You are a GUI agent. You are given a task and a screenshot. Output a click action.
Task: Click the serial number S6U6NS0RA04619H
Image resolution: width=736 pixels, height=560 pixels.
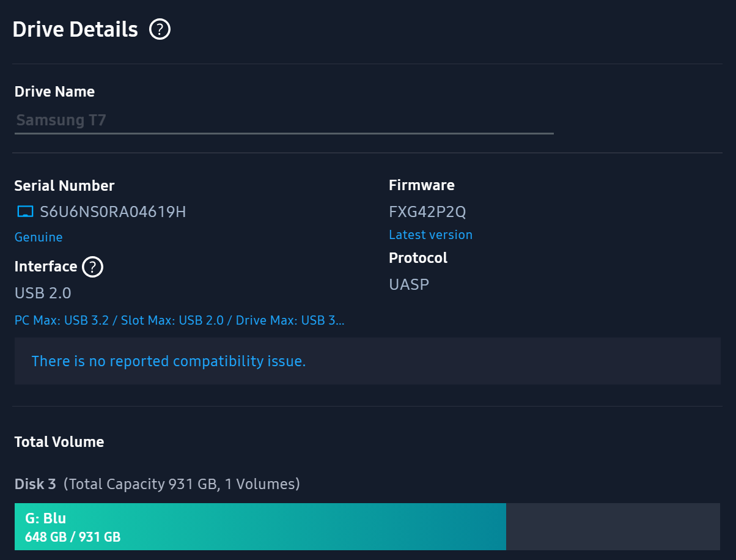[113, 212]
